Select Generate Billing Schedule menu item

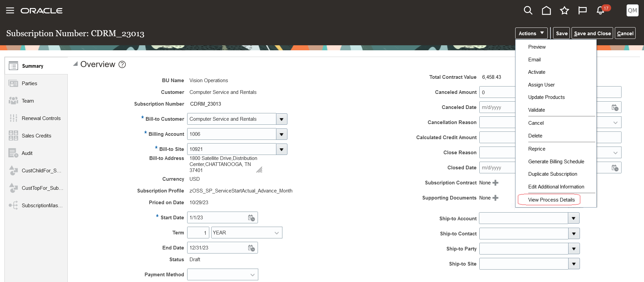[556, 162]
